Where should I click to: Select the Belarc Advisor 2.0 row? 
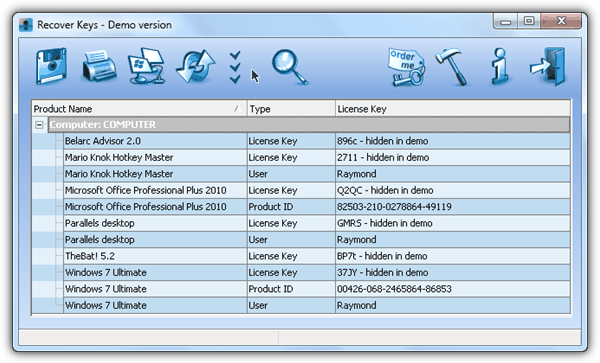pyautogui.click(x=316, y=141)
